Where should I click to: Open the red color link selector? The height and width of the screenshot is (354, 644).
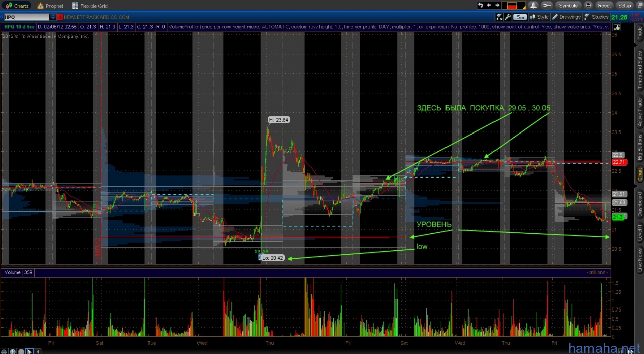click(514, 5)
